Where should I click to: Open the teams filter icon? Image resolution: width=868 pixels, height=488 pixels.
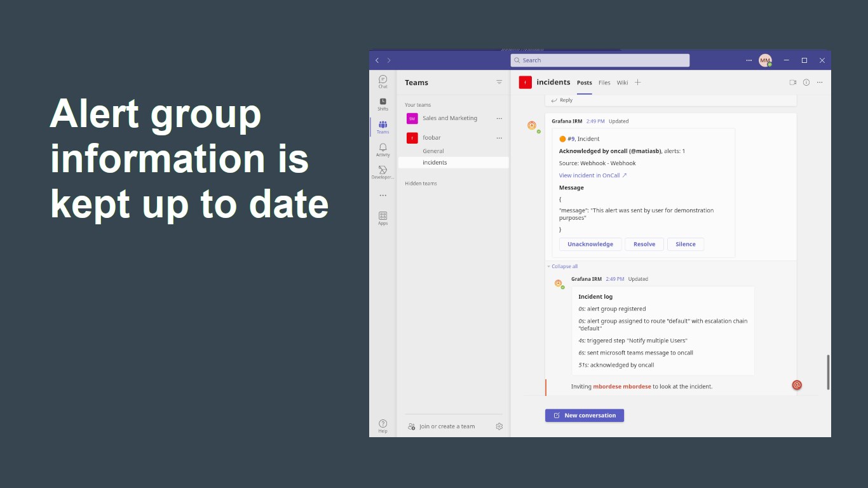(499, 83)
